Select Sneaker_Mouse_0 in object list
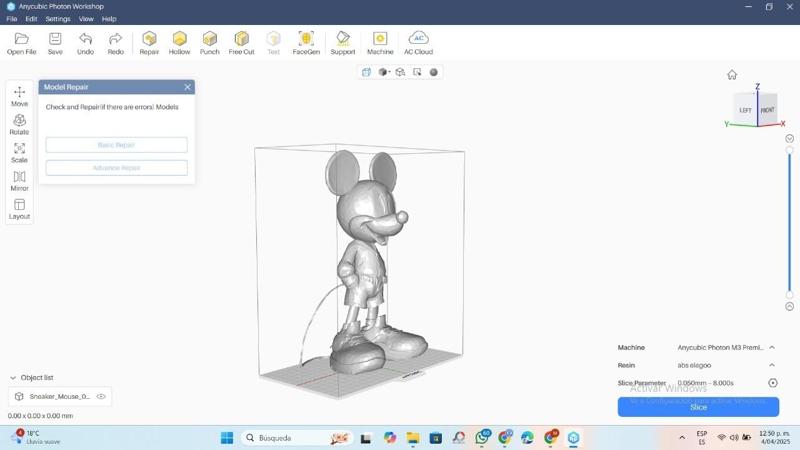800x450 pixels. [59, 396]
